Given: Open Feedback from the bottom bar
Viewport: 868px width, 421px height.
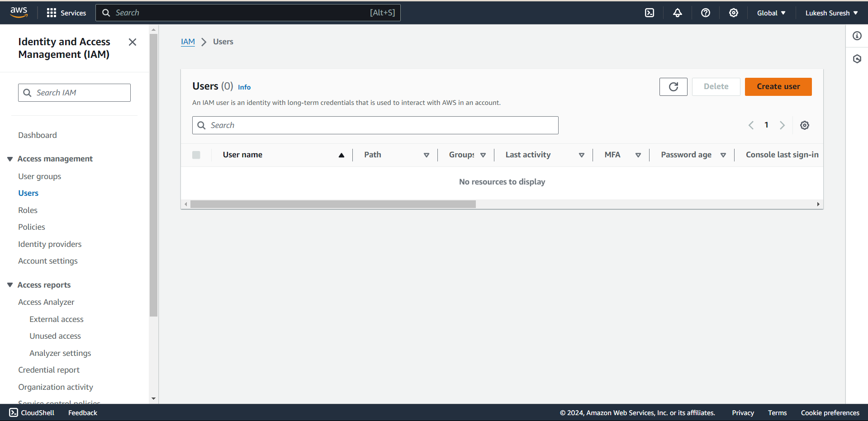Looking at the screenshot, I should 82,412.
